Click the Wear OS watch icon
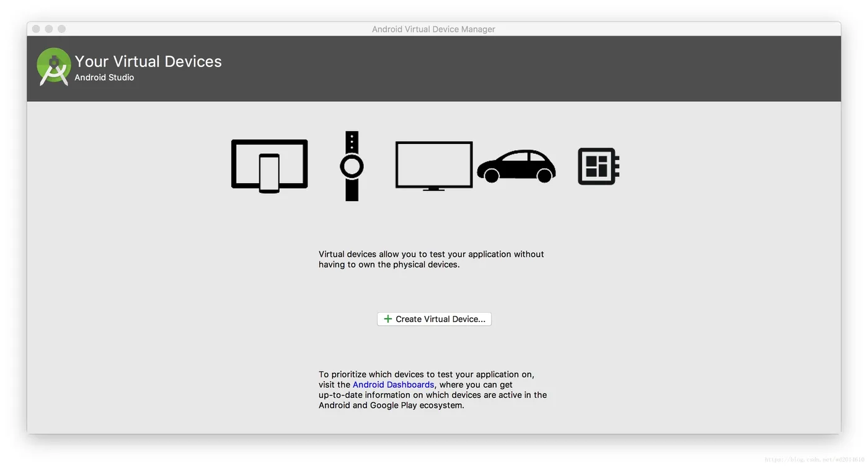Image resolution: width=868 pixels, height=466 pixels. click(x=352, y=166)
